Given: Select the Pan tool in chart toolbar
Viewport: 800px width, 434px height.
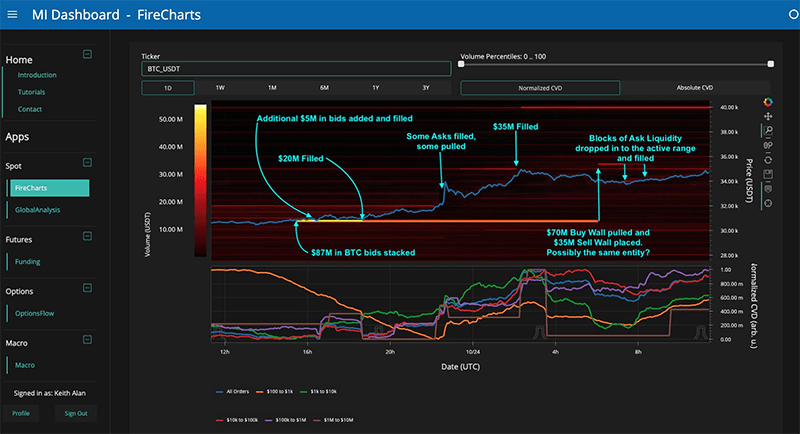Looking at the screenshot, I should (x=767, y=116).
